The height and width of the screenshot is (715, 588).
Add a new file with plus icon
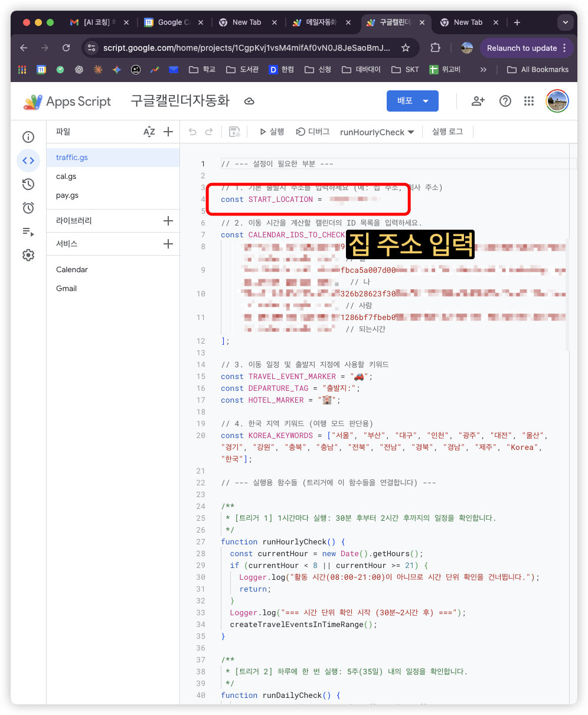(x=168, y=132)
